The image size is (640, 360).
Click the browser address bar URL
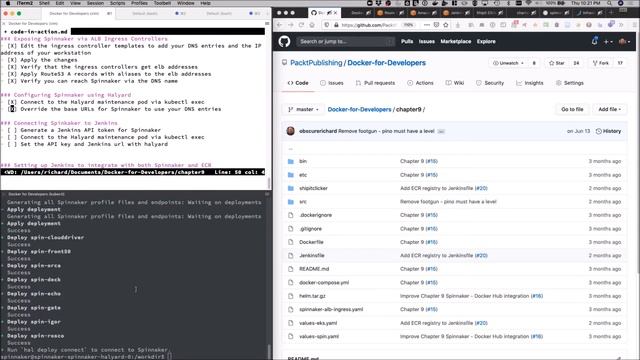[x=369, y=25]
